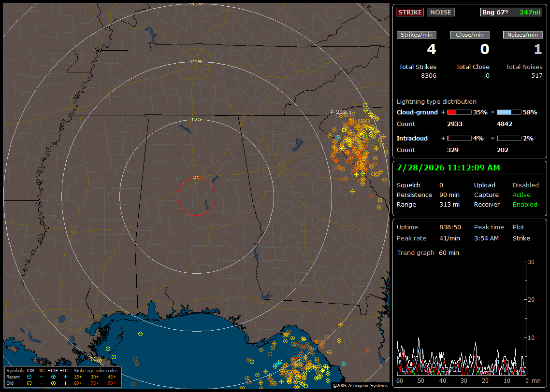Click the Total Noises count 517
This screenshot has height=392, width=550.
coord(536,76)
